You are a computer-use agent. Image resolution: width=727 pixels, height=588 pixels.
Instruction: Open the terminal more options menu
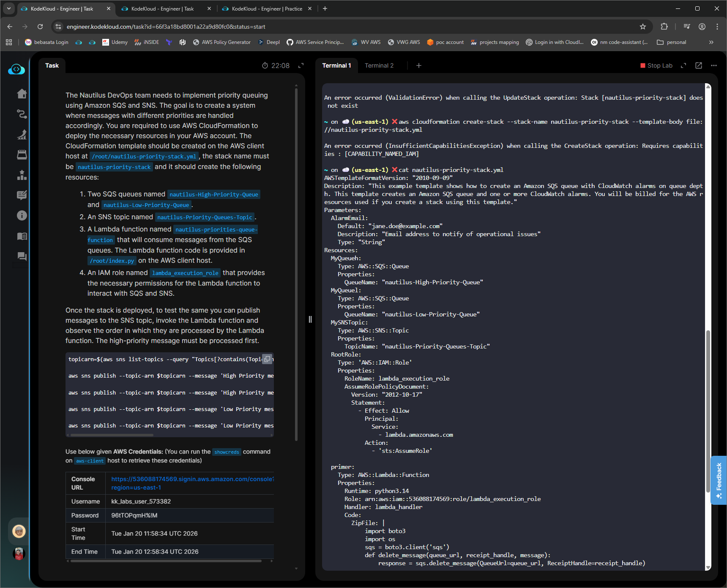pos(714,65)
